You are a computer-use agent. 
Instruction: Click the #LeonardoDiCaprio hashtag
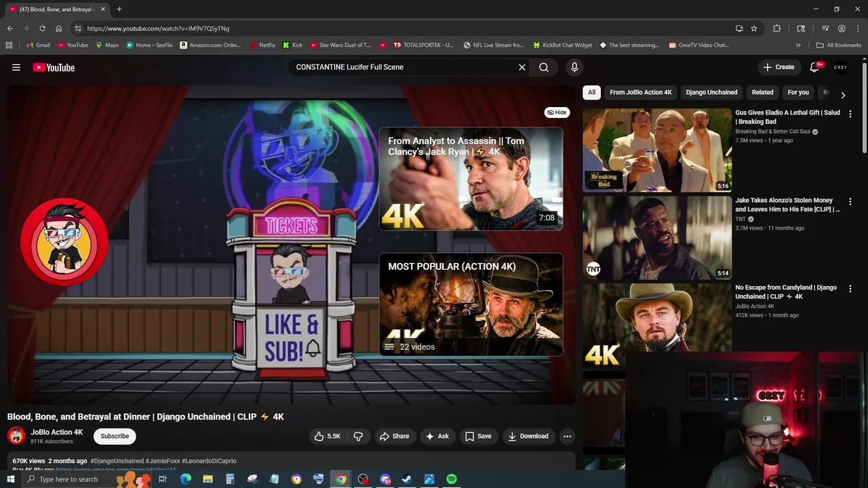(209, 461)
